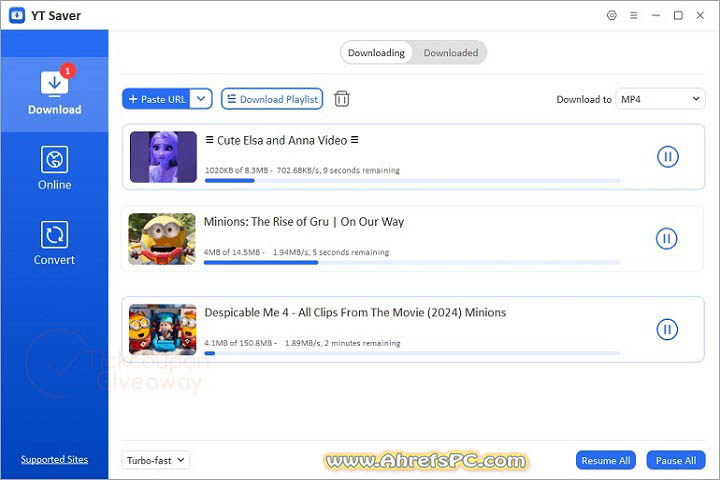This screenshot has width=720, height=480.
Task: Click the 'Download to' label
Action: [x=584, y=99]
